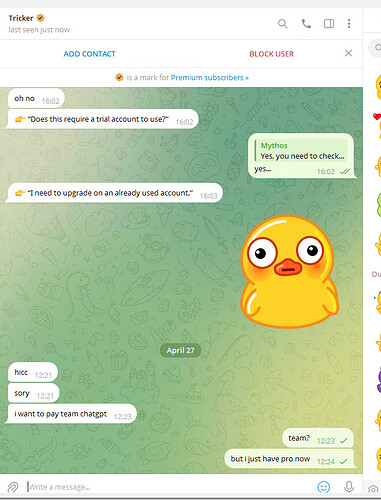Click the April 27 date badge
This screenshot has height=500, width=381.
point(180,350)
